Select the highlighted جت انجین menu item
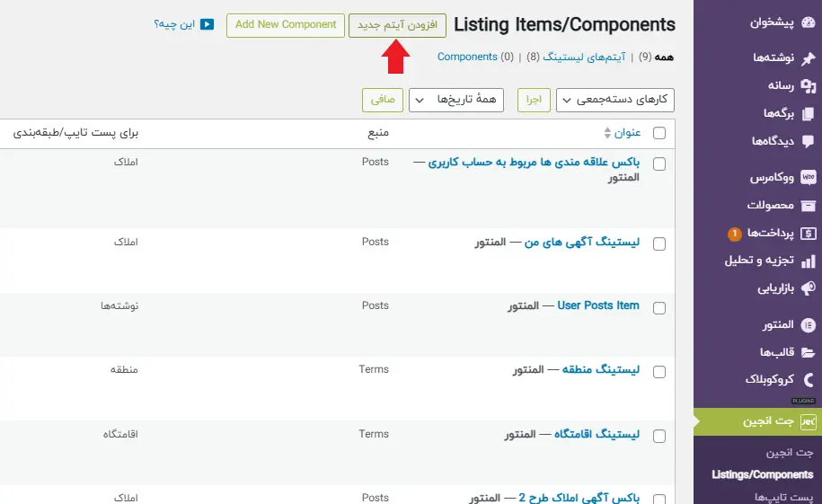 coord(757,421)
